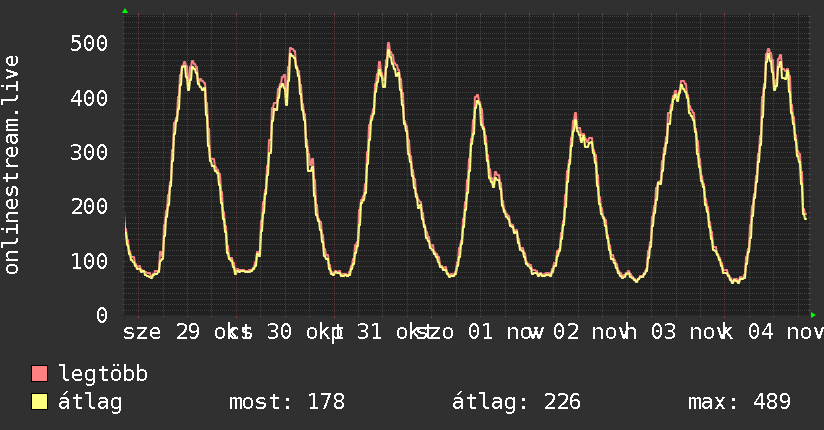This screenshot has width=824, height=430.
Task: Click the green arrow ending the x-axis
Action: 813,315
